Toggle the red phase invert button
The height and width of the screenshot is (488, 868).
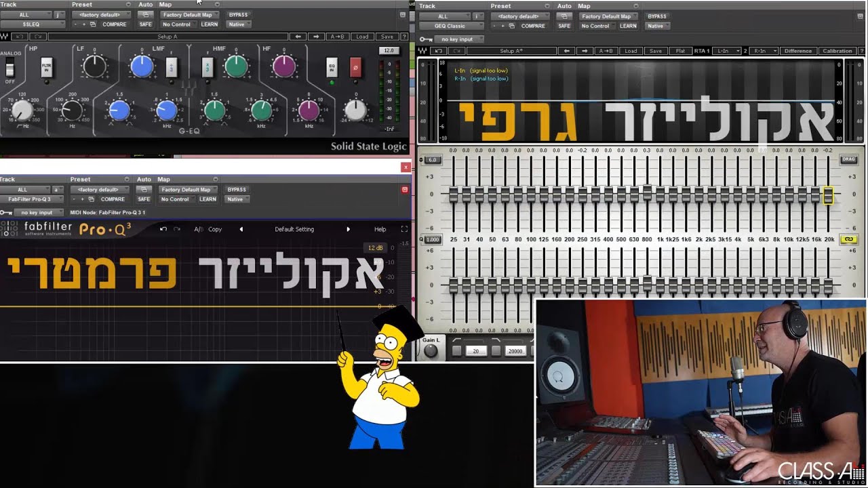coord(355,67)
